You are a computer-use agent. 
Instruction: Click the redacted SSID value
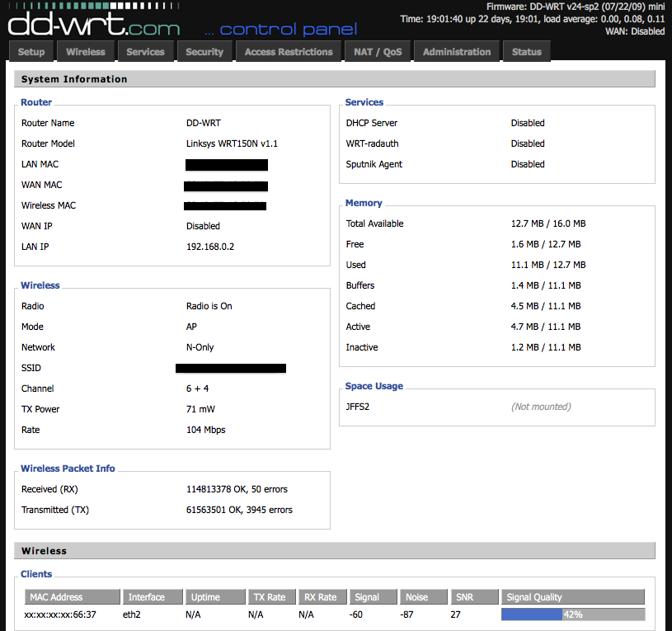(231, 368)
